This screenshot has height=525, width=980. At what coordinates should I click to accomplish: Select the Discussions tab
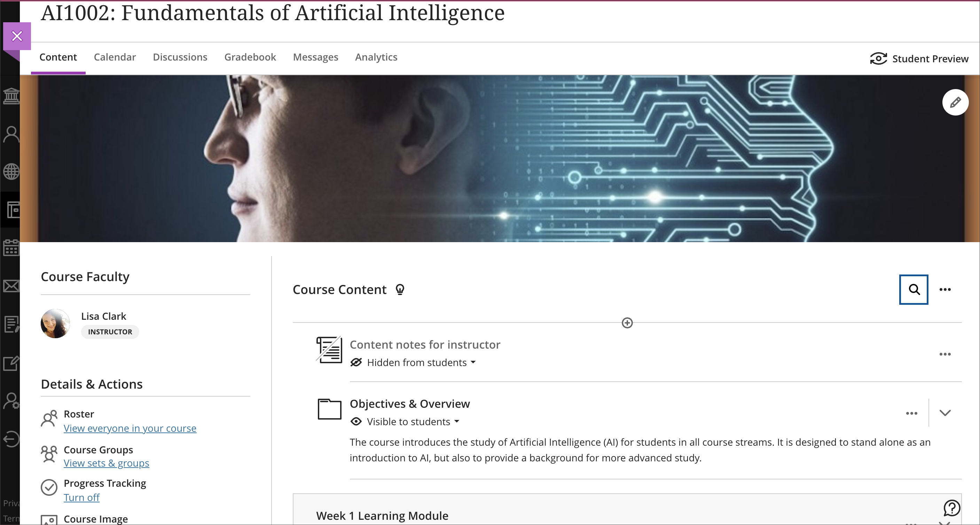180,57
